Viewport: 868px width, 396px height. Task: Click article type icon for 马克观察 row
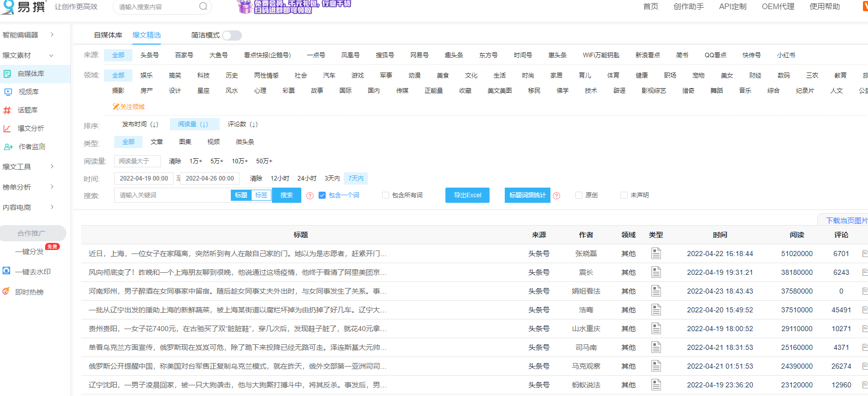coord(656,366)
